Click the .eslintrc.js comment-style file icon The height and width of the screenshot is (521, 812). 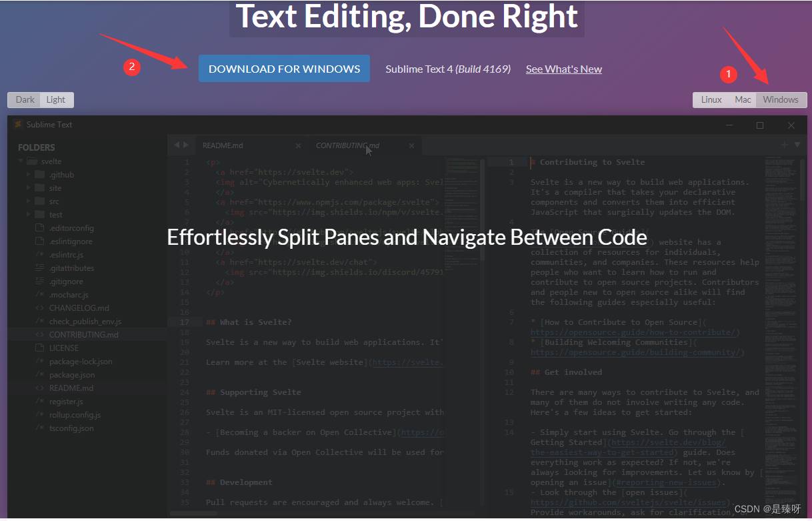[x=39, y=255]
